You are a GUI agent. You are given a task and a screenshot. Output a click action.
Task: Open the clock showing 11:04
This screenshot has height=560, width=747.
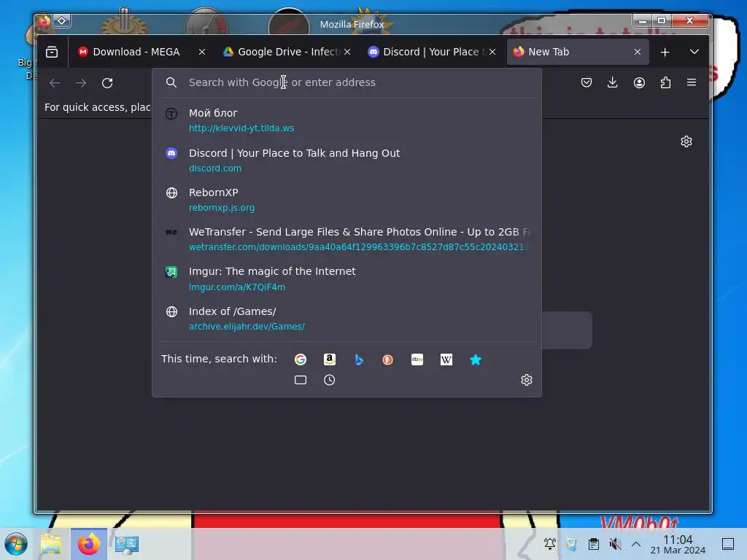[x=678, y=544]
